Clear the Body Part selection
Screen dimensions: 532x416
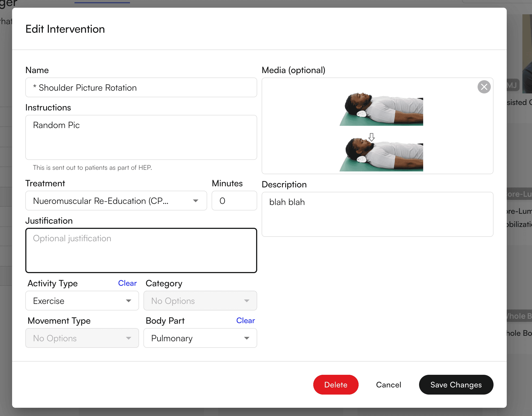click(x=245, y=321)
